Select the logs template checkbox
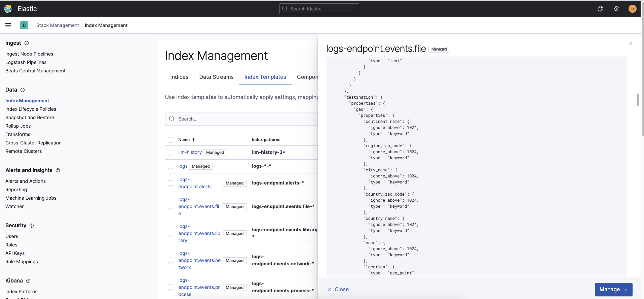Screen dimensions: 644x299 point(171,166)
